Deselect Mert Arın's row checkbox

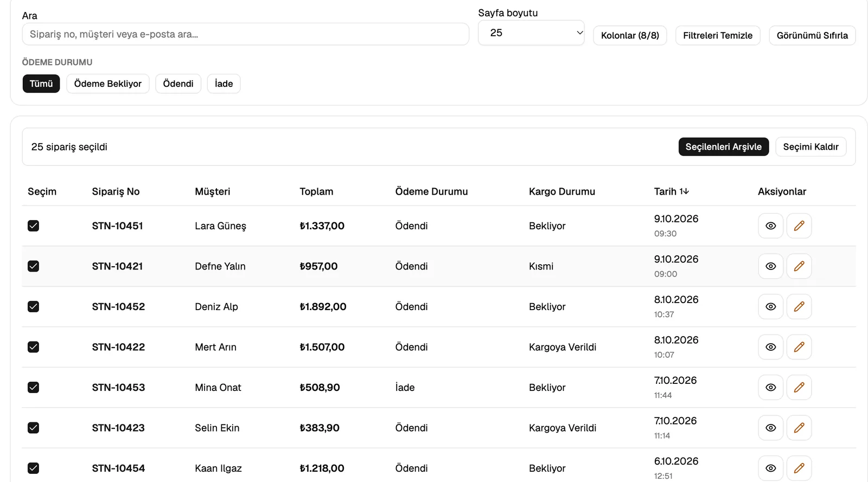point(33,347)
